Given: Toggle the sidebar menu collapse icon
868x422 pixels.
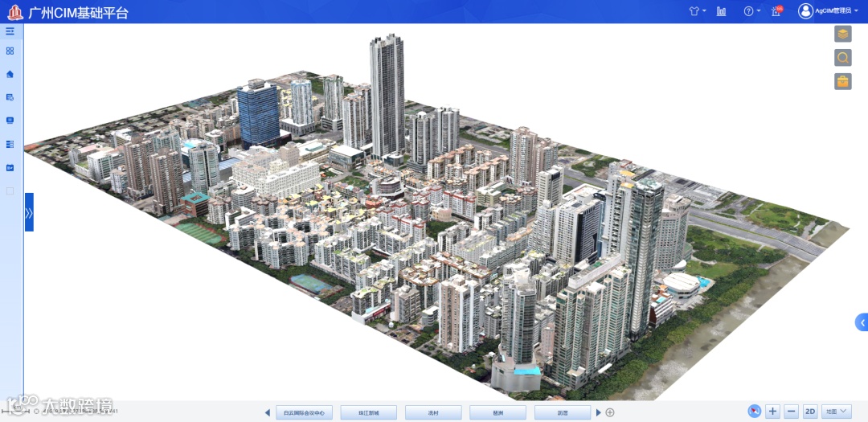Looking at the screenshot, I should coord(10,31).
